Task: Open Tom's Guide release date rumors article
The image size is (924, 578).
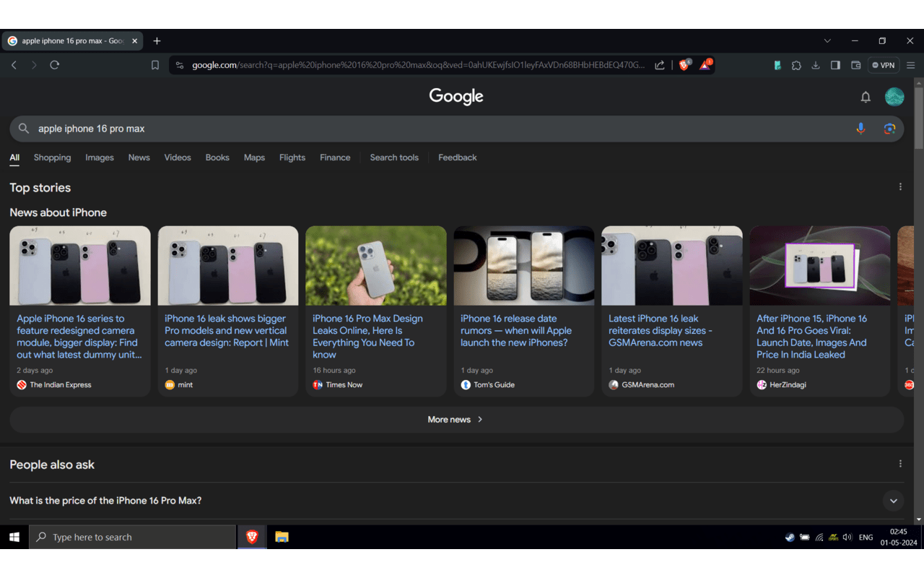Action: pos(516,330)
